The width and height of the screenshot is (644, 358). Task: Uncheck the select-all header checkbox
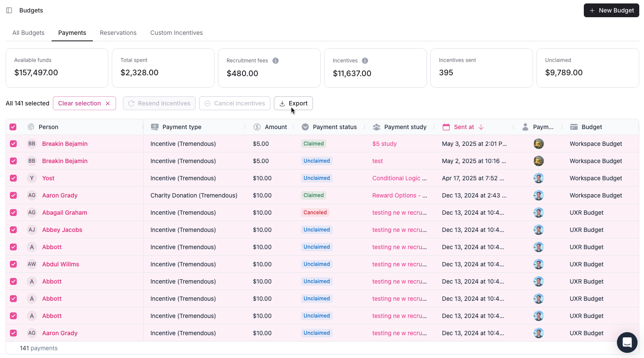click(13, 127)
